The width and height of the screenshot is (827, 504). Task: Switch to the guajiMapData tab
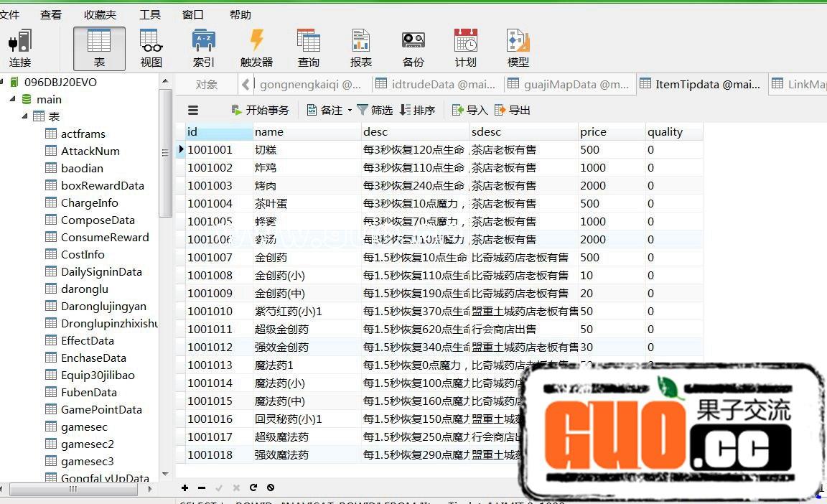click(567, 84)
